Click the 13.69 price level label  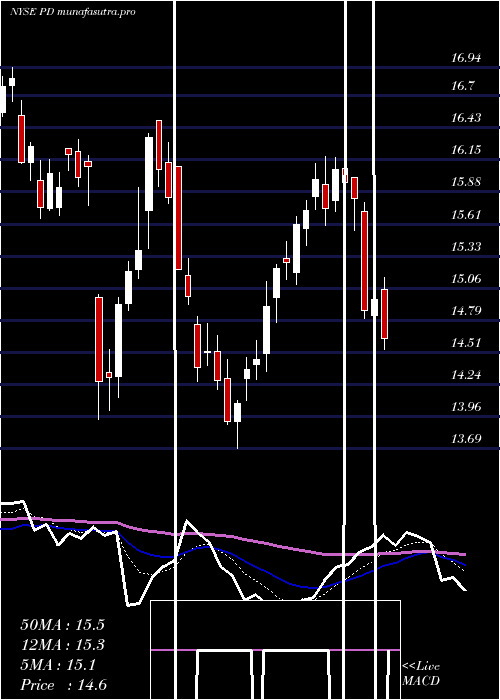[x=467, y=438]
